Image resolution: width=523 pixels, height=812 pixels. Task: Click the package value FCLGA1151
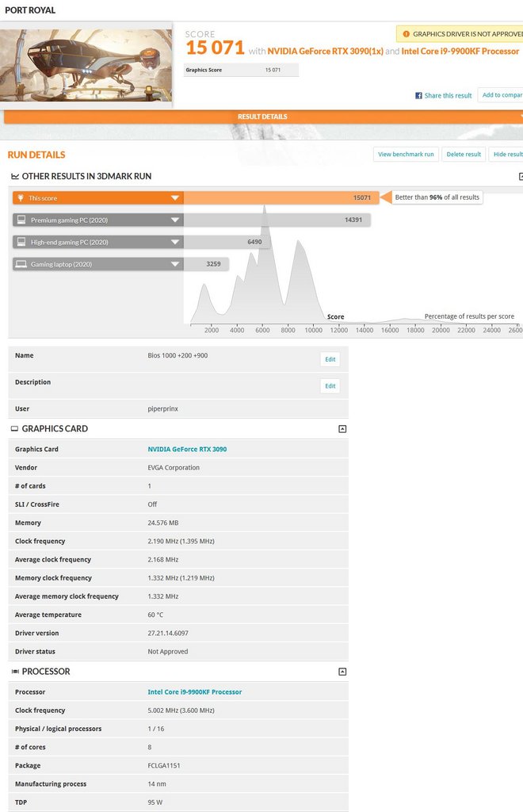[164, 765]
